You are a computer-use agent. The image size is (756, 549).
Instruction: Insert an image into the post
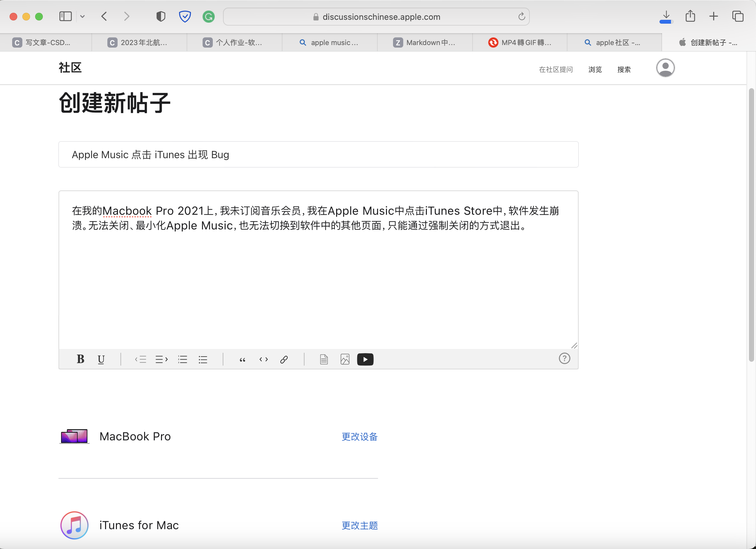point(345,359)
